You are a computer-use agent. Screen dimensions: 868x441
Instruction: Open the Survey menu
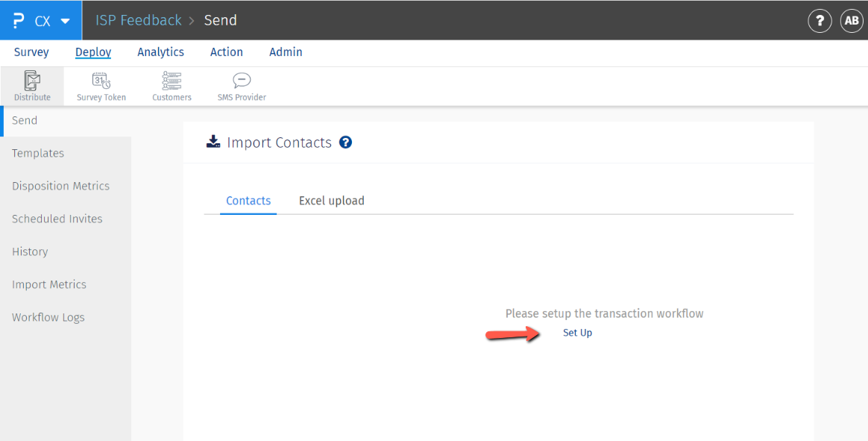[x=31, y=52]
